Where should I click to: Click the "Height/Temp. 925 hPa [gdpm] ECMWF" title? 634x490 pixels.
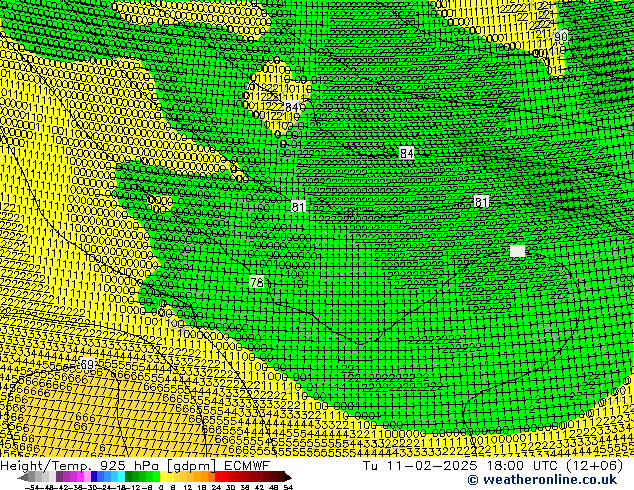135,466
